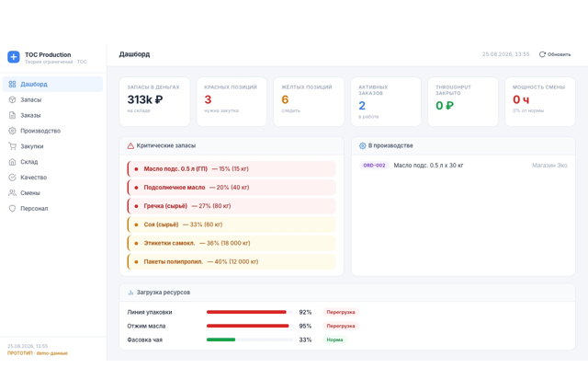Click the Качество checkmark icon in sidebar
Viewport: 588px width, 368px height.
point(12,178)
